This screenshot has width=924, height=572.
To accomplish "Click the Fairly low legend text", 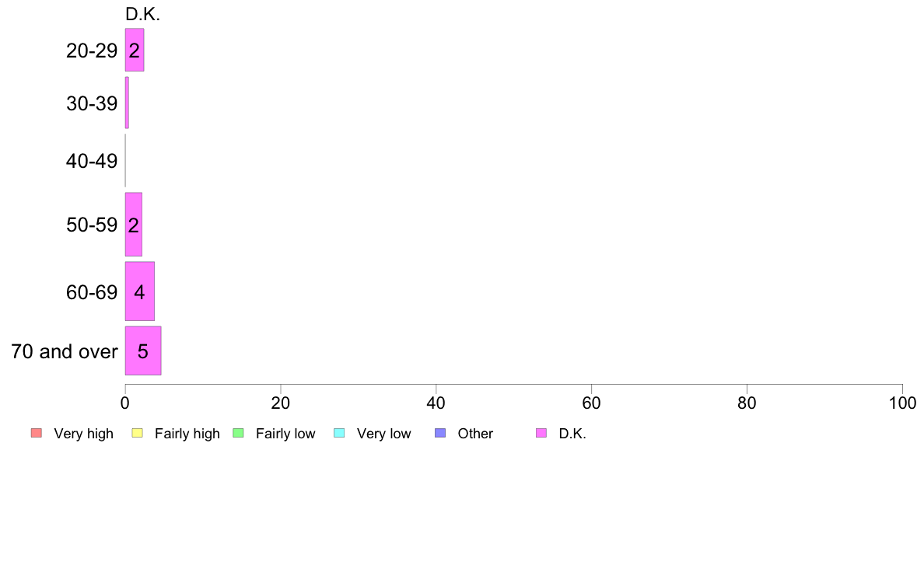I will (285, 434).
